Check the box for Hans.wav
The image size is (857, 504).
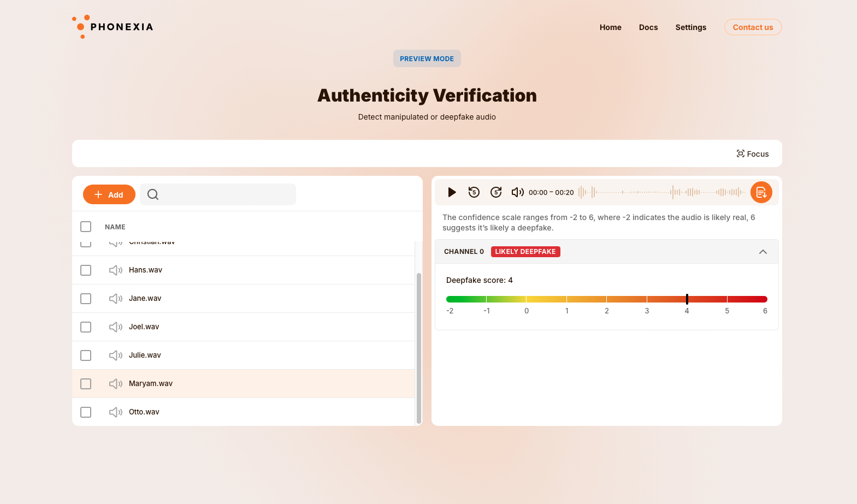pos(86,270)
